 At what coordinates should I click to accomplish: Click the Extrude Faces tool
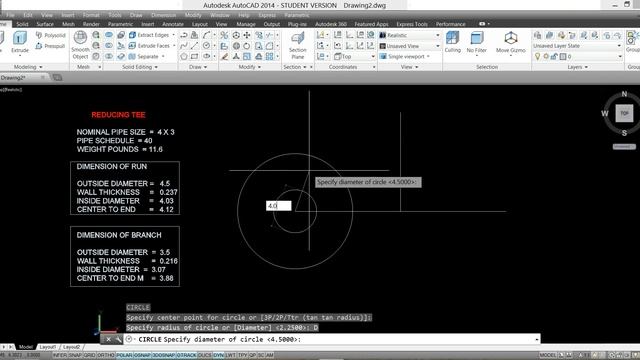(x=149, y=46)
